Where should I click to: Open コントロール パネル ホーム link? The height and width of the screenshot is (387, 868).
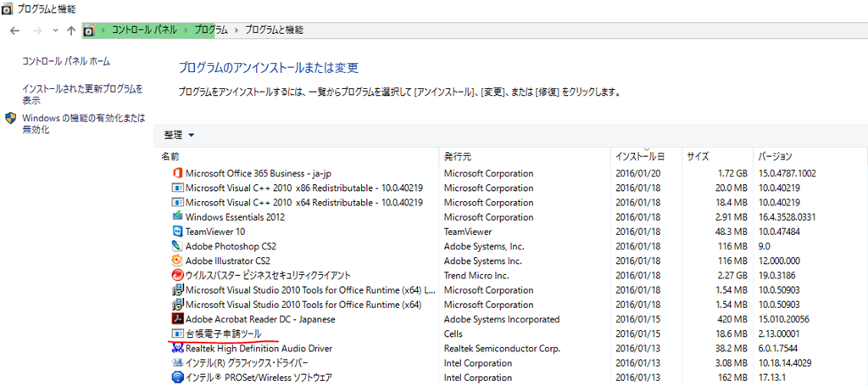point(66,61)
